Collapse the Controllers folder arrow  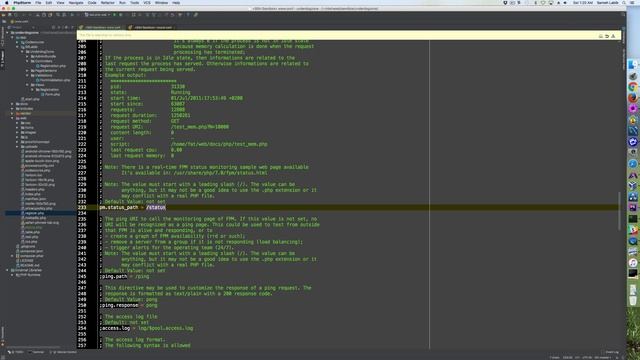(27, 61)
